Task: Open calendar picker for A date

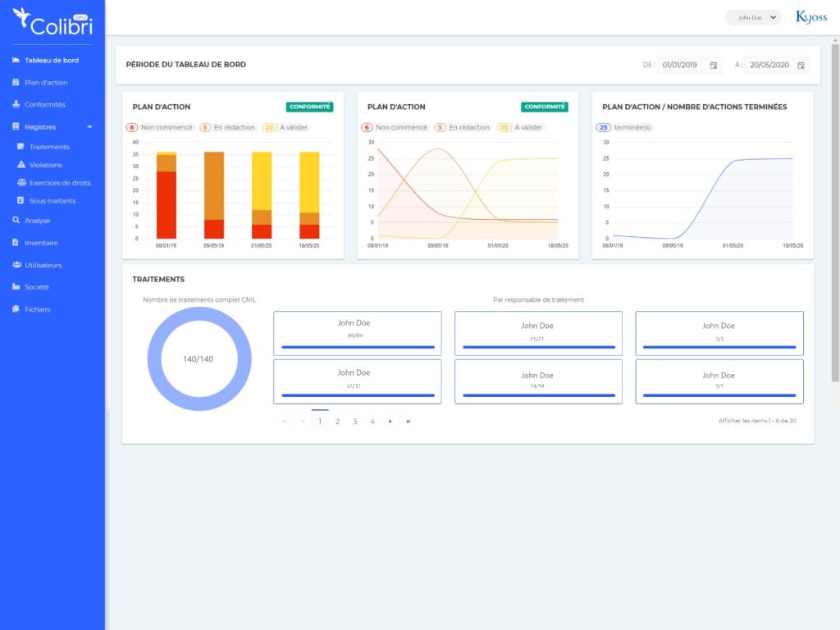Action: coord(801,65)
